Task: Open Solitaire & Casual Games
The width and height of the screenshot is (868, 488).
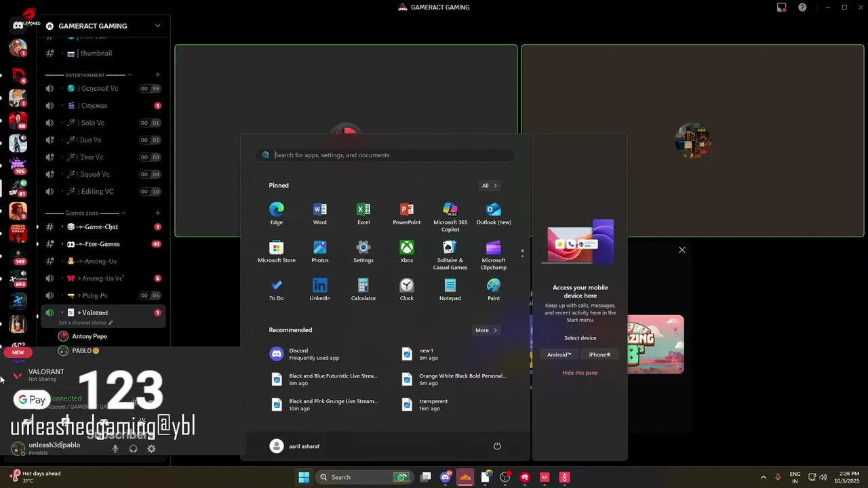Action: [x=450, y=255]
